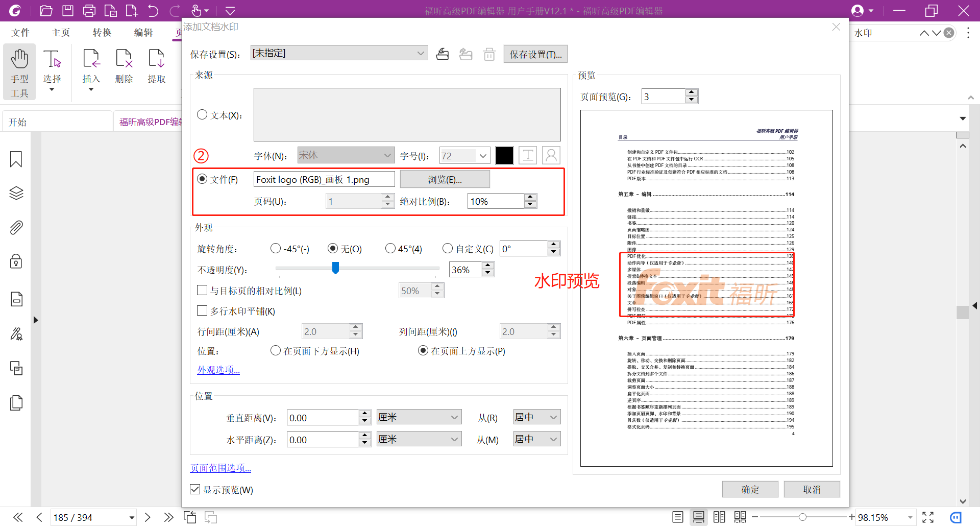980x528 pixels.
Task: Go to previous page in status bar
Action: click(x=39, y=517)
